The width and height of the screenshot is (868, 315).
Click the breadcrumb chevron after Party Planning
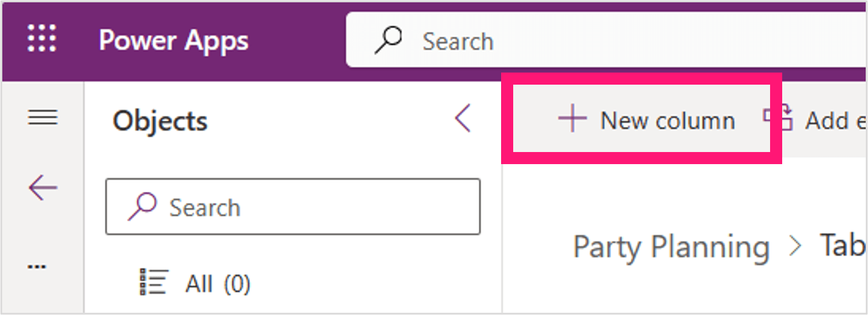point(795,246)
